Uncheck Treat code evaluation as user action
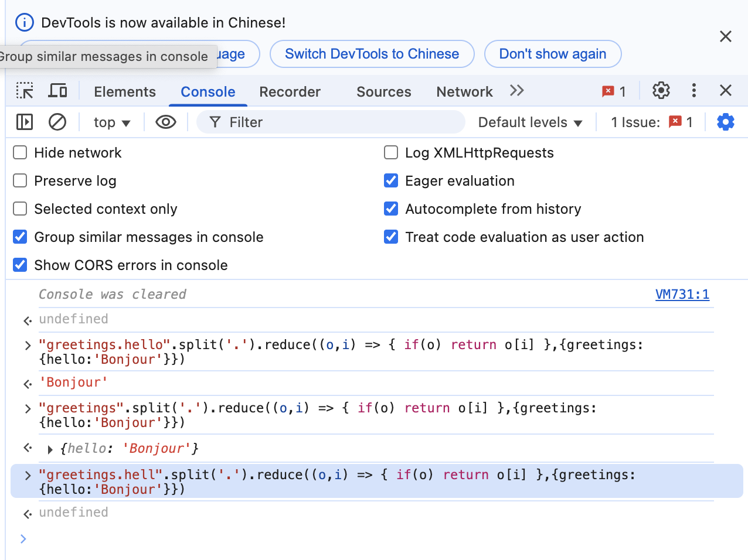Viewport: 748px width, 560px height. click(x=391, y=237)
